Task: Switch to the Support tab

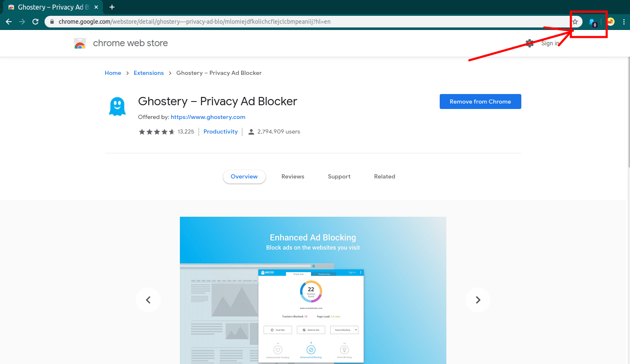Action: (339, 176)
